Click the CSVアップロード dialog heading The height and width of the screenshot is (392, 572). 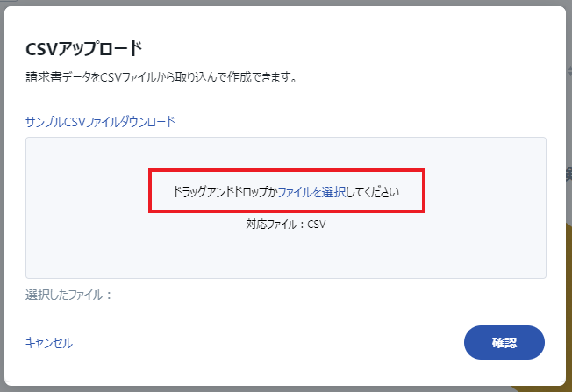[84, 49]
